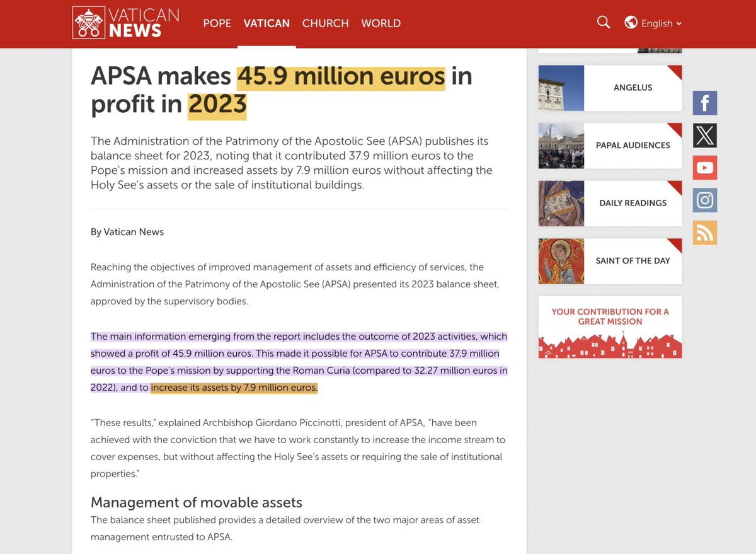
Task: Click the summary line starting 'The Administration of the Patrimony'
Action: 290,141
